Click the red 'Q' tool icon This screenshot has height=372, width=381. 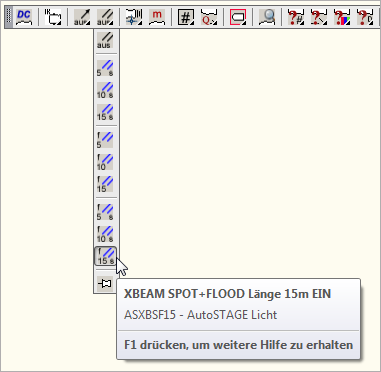[x=209, y=17]
